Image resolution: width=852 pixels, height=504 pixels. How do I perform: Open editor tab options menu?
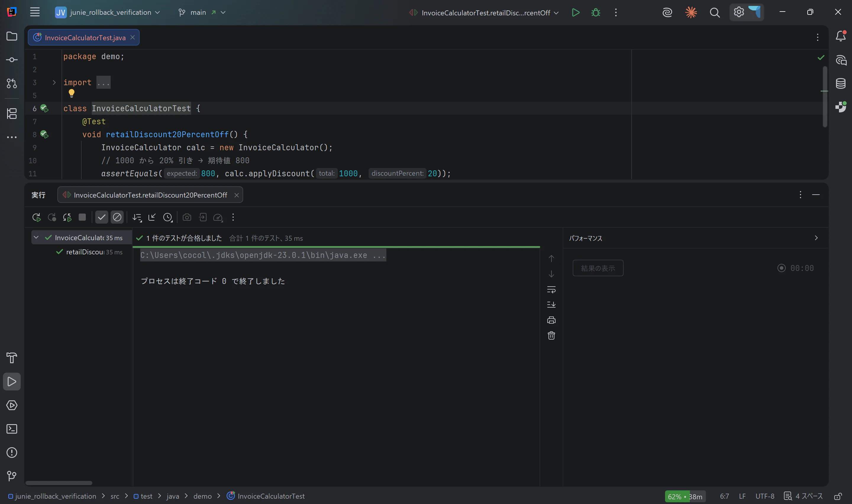818,37
